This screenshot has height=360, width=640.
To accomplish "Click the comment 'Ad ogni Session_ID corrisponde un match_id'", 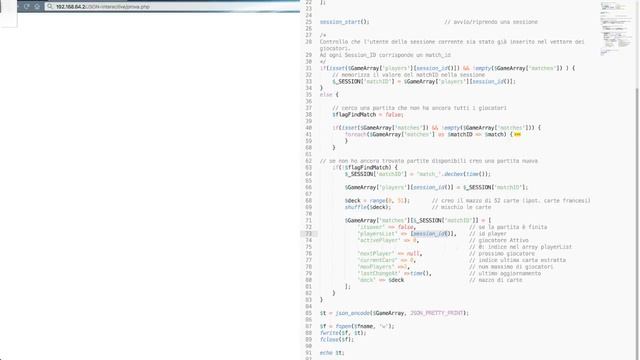I will 385,55.
